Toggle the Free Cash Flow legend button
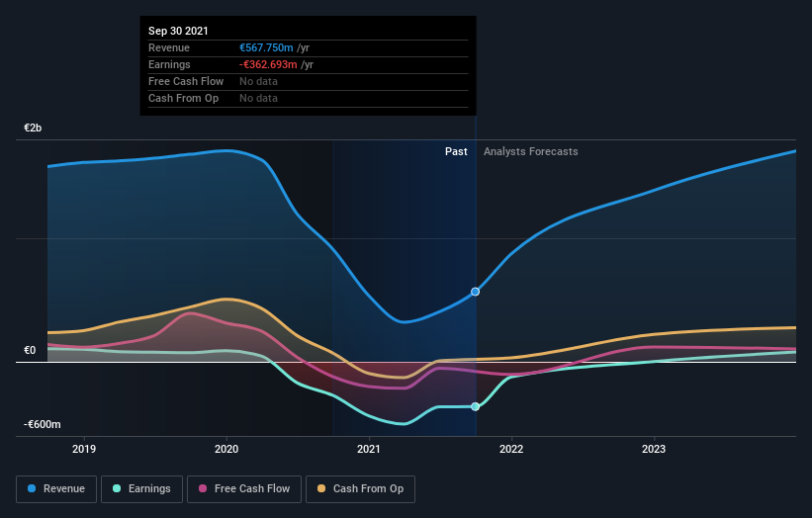 pyautogui.click(x=244, y=489)
